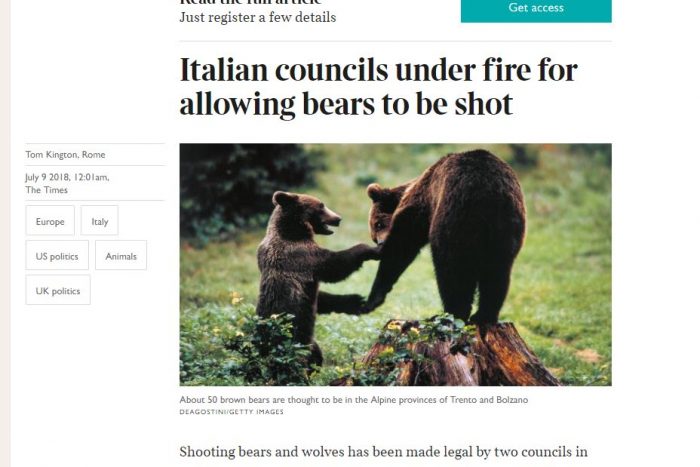Click author name Tom Kington, Rome

coord(66,154)
